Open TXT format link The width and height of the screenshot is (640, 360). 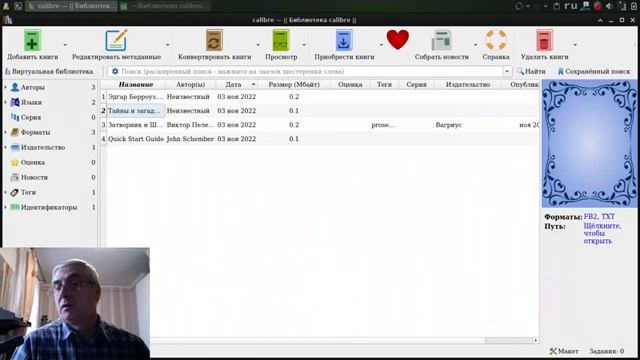click(607, 217)
